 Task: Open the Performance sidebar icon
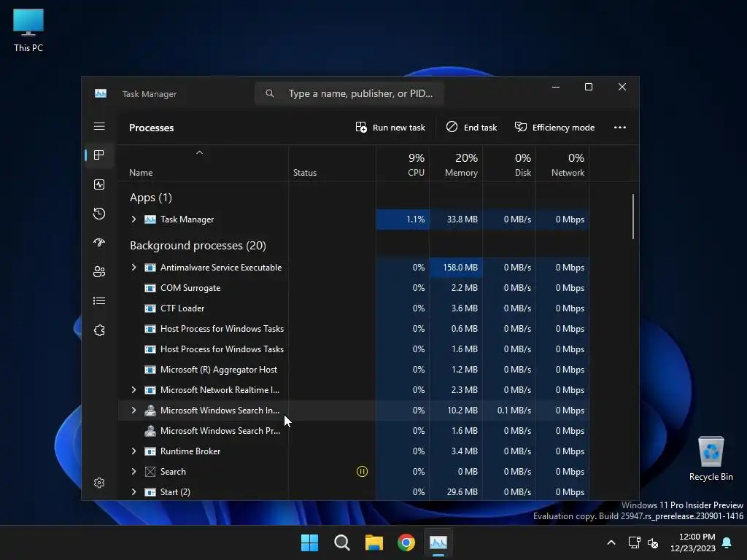pos(99,184)
